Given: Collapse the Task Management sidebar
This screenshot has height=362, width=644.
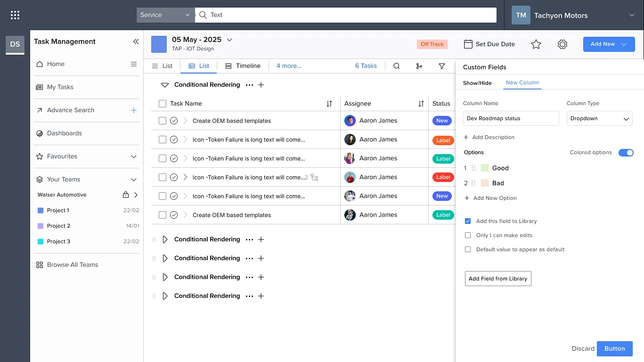Looking at the screenshot, I should pyautogui.click(x=136, y=41).
